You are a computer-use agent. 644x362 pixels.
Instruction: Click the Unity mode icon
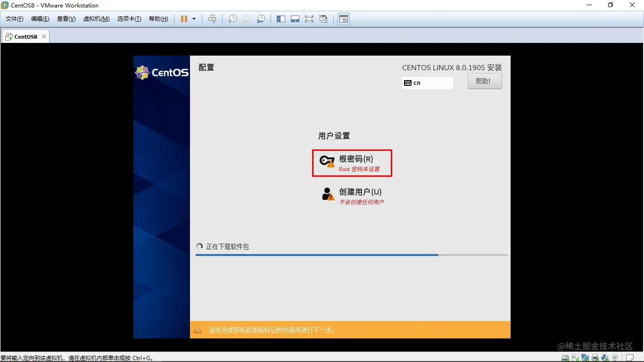[323, 19]
